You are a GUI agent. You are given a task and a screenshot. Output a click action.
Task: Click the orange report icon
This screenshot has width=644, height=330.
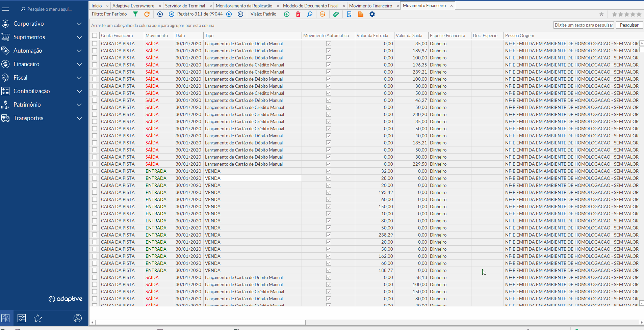point(361,14)
